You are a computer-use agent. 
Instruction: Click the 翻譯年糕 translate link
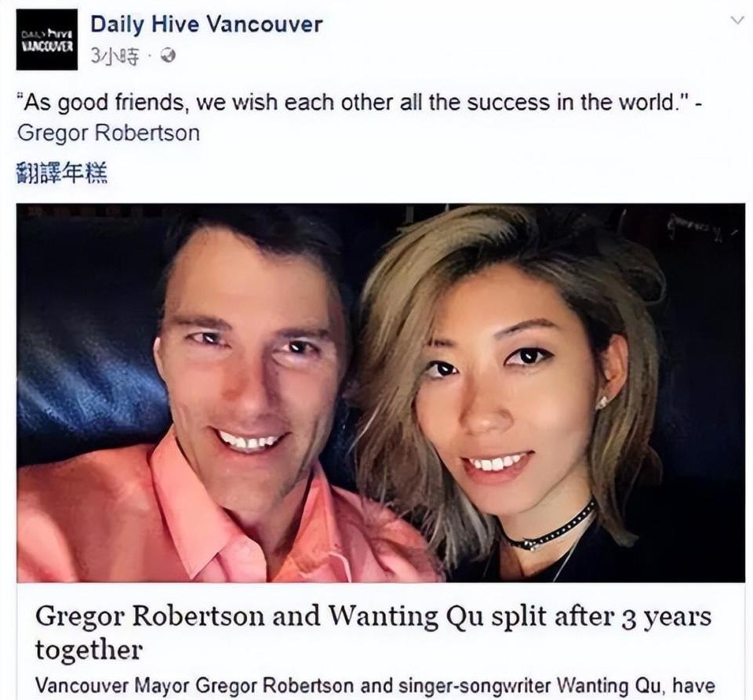coord(62,172)
